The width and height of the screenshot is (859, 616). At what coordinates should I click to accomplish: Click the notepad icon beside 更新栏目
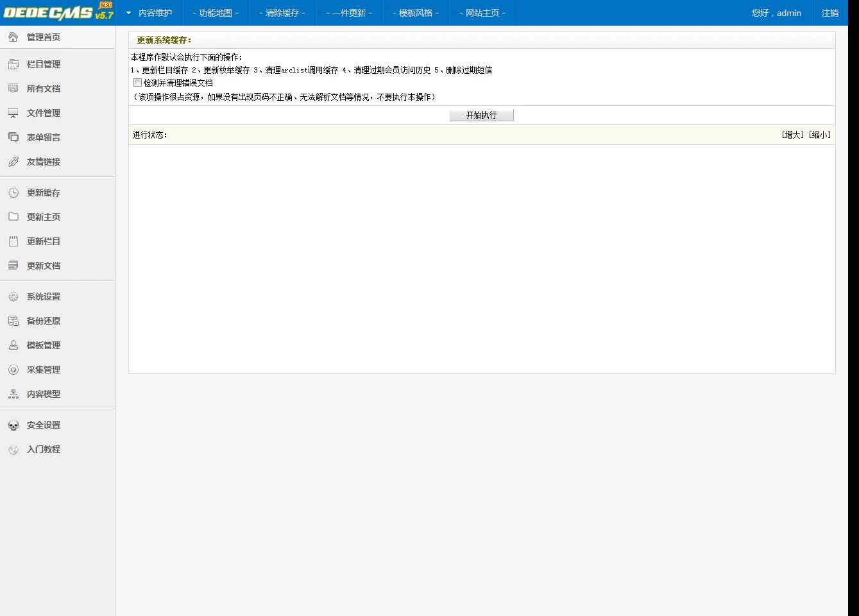coord(13,241)
